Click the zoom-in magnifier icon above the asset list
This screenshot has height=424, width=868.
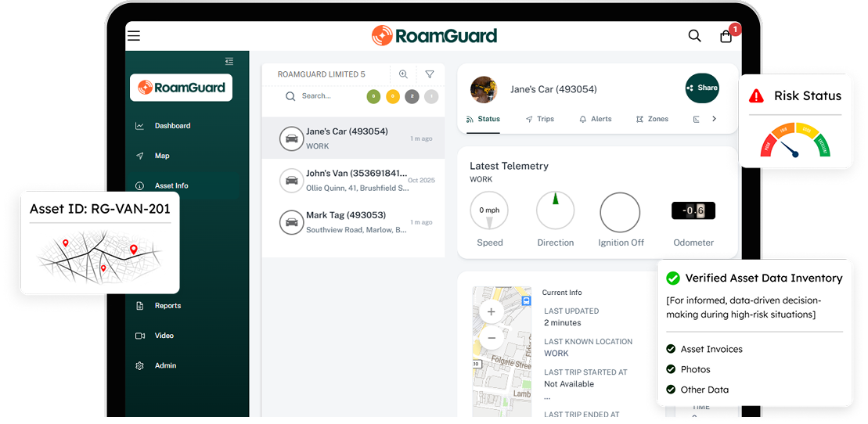pyautogui.click(x=403, y=74)
